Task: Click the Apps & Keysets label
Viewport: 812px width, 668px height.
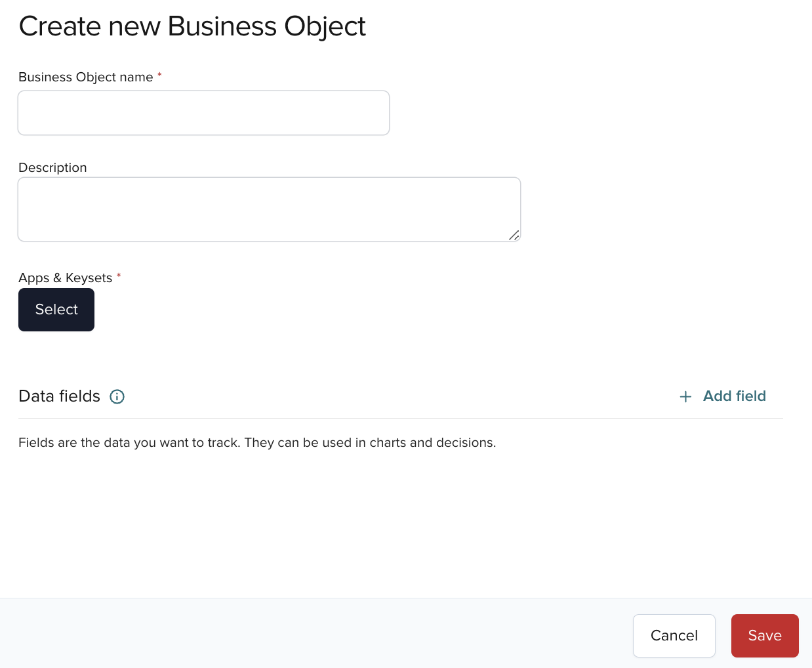Action: click(66, 278)
